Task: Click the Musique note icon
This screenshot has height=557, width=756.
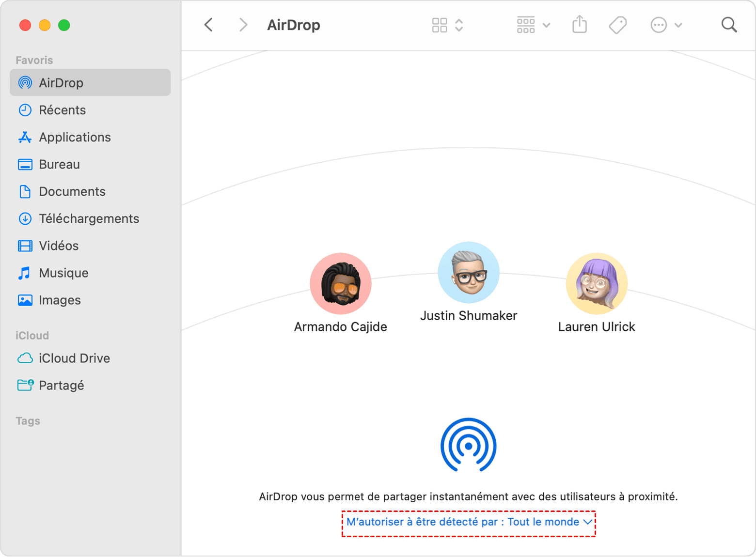Action: click(x=24, y=273)
